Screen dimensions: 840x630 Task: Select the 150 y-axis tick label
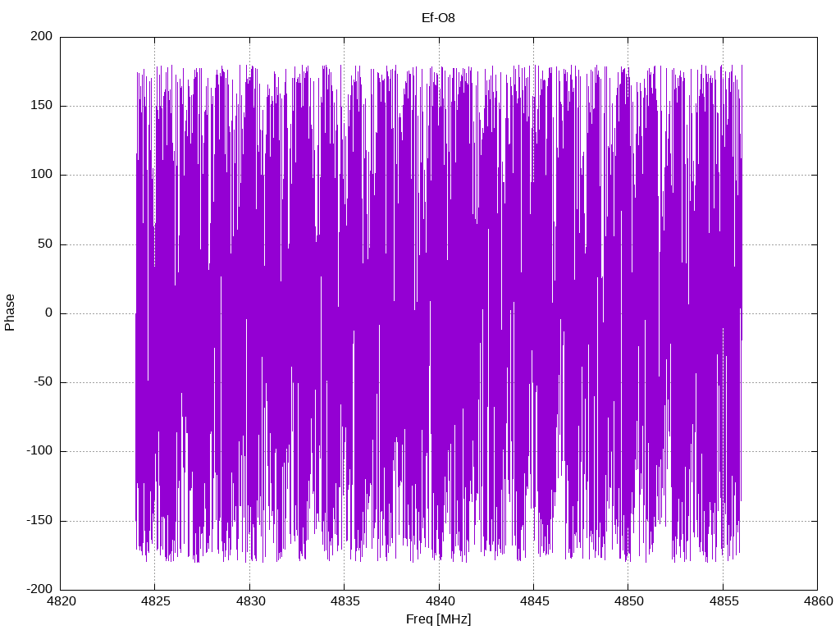coord(42,106)
